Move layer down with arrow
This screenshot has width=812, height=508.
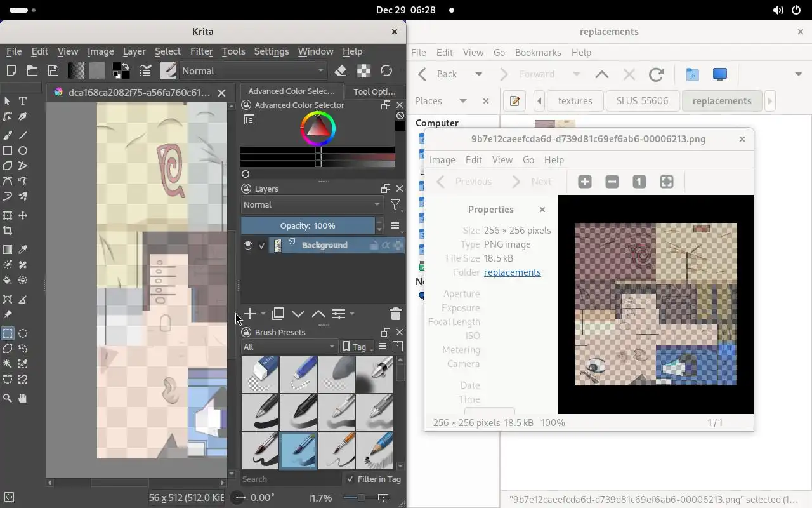coord(298,314)
